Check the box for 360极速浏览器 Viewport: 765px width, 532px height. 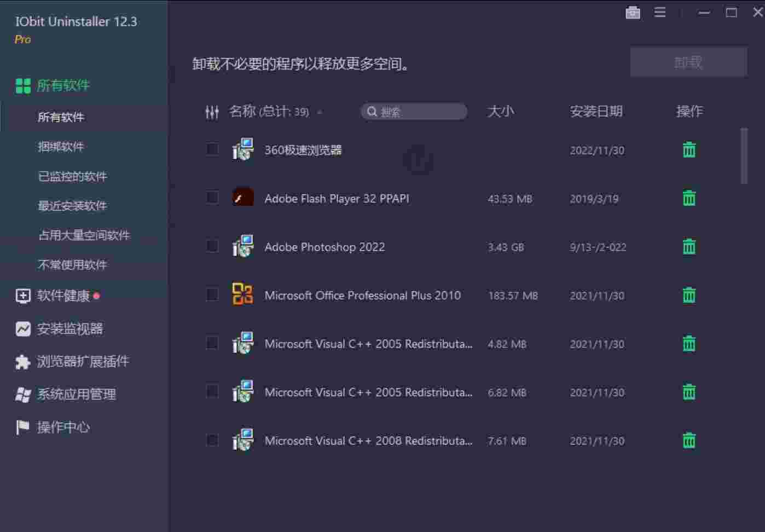212,149
